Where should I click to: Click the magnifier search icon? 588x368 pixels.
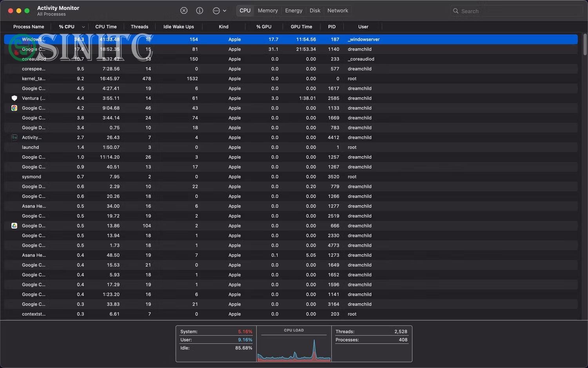456,11
